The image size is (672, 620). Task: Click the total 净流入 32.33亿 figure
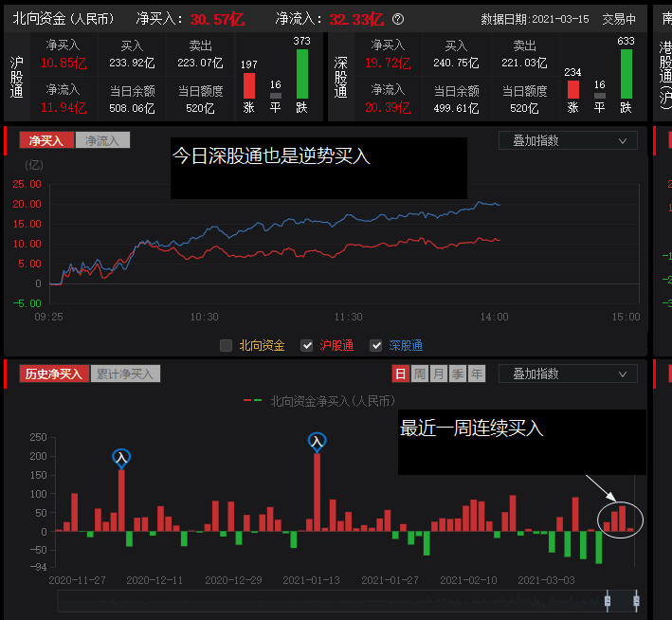pyautogui.click(x=356, y=19)
